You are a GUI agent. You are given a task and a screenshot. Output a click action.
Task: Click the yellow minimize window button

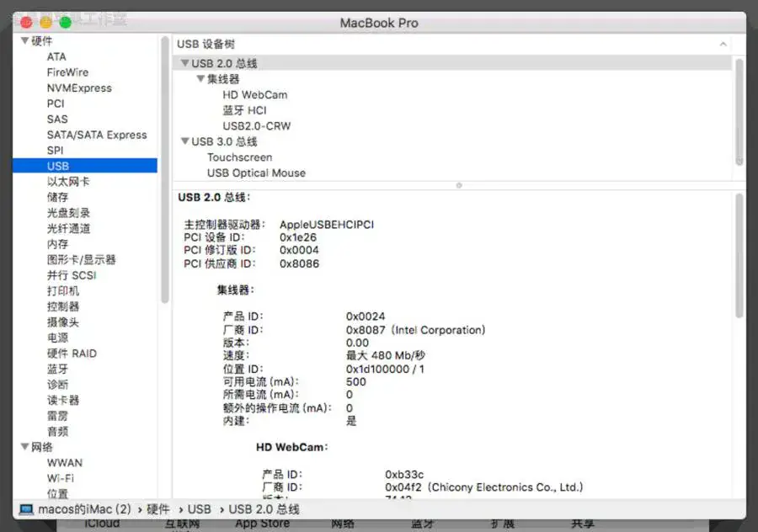46,22
